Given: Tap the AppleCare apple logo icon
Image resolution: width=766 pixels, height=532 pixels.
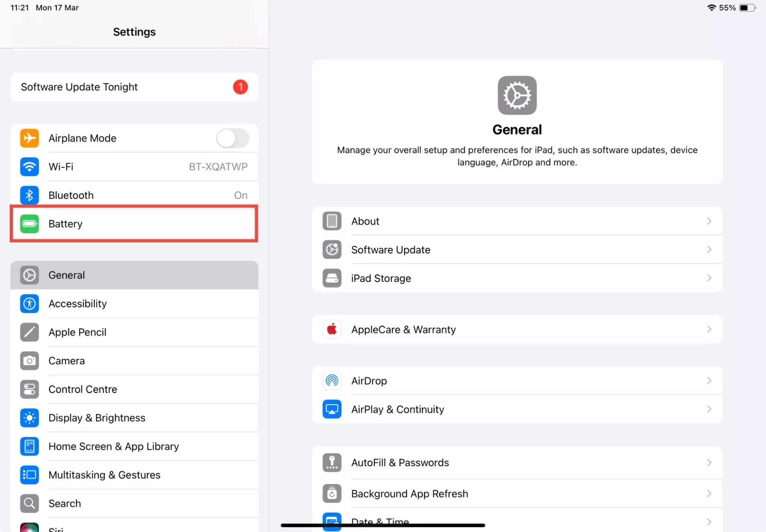Looking at the screenshot, I should click(x=332, y=329).
